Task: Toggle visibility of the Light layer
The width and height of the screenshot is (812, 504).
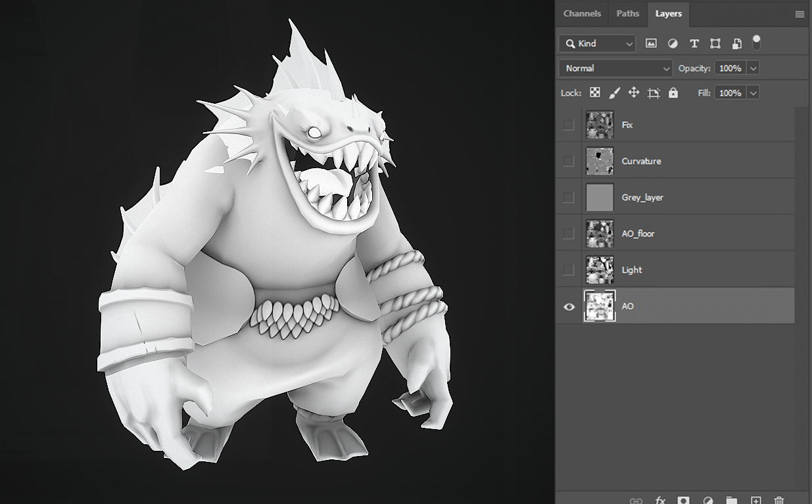Action: [569, 270]
